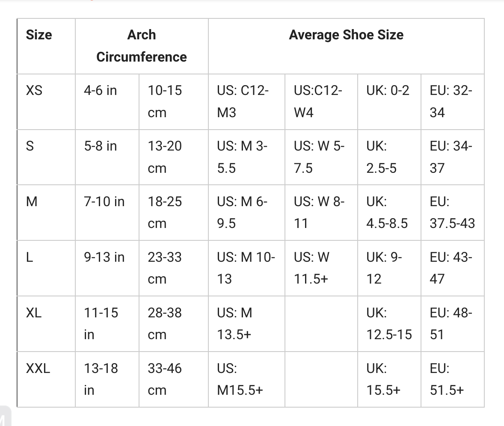Click the Arch Circumference header
This screenshot has width=504, height=426.
coord(142,46)
